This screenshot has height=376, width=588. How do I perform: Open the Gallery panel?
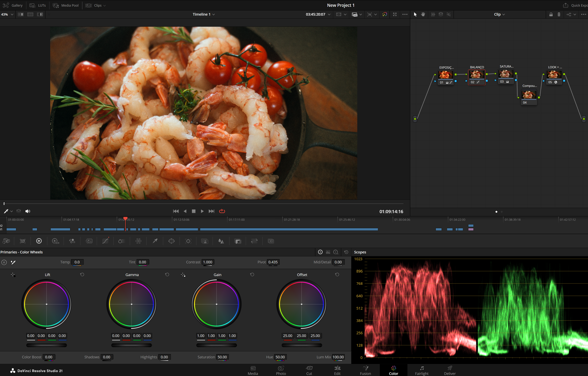13,5
